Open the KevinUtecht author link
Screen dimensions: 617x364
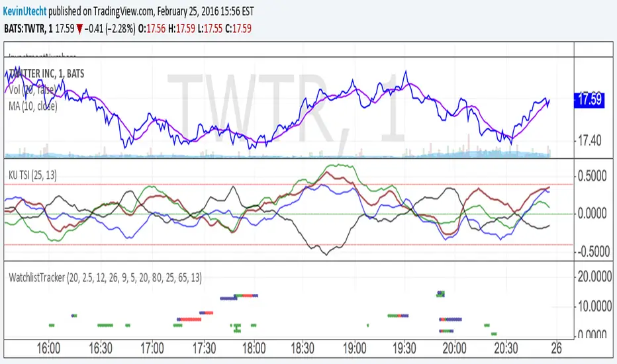point(24,11)
